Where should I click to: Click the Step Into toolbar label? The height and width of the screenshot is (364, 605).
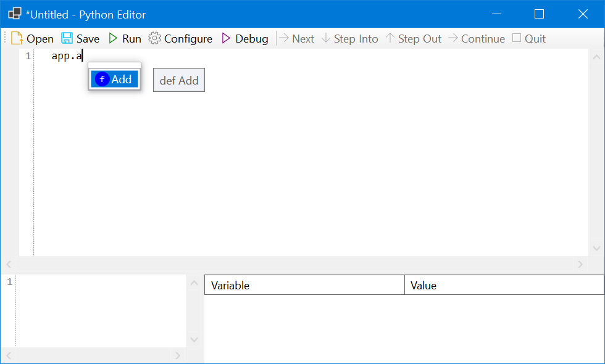(356, 39)
